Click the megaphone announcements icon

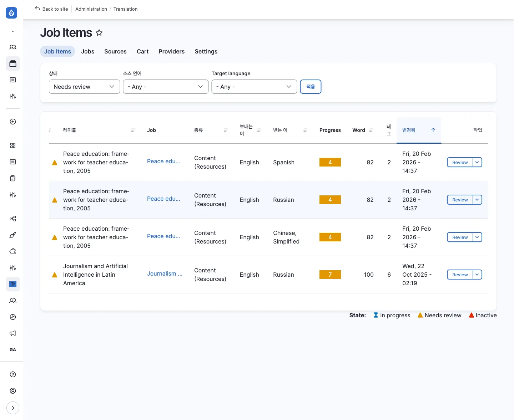(13, 333)
